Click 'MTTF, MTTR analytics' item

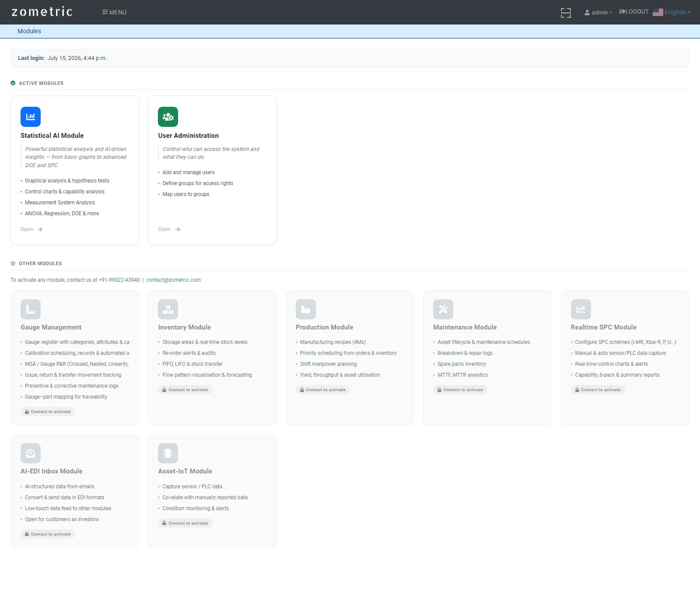[462, 375]
